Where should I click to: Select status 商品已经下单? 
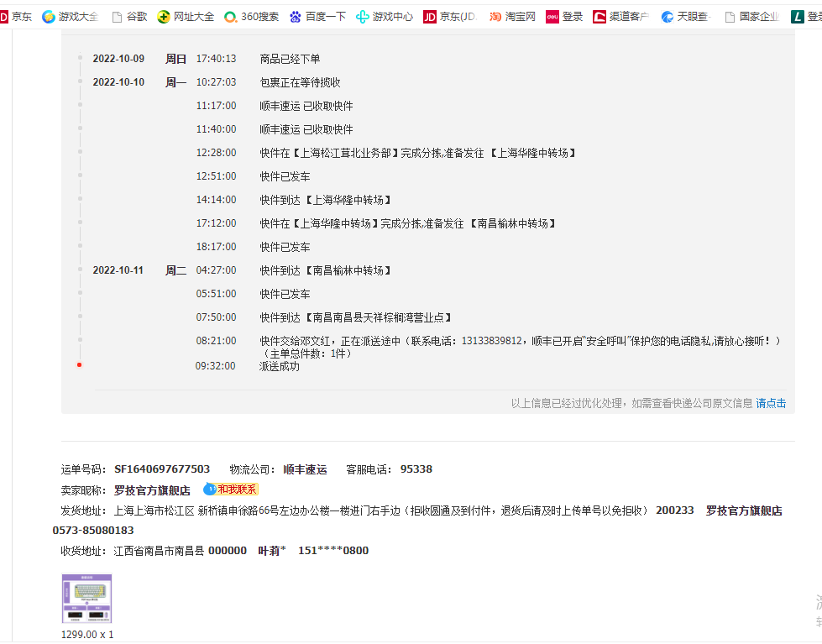point(290,59)
